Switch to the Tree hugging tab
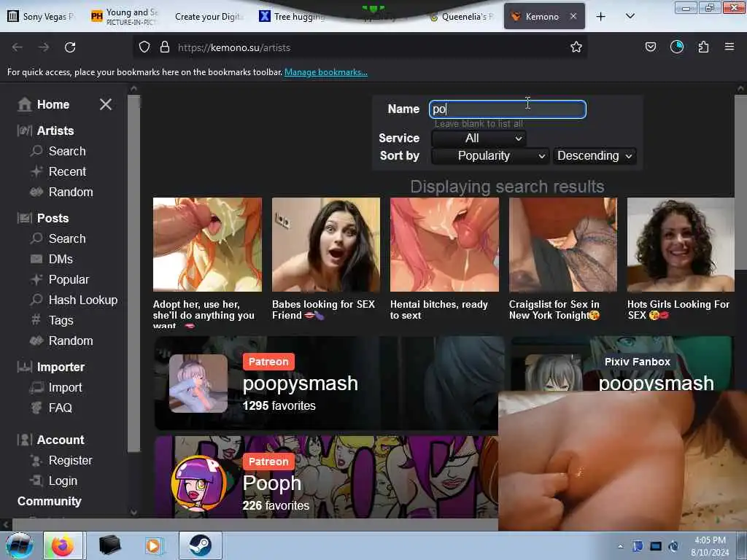This screenshot has width=747, height=560. (293, 17)
